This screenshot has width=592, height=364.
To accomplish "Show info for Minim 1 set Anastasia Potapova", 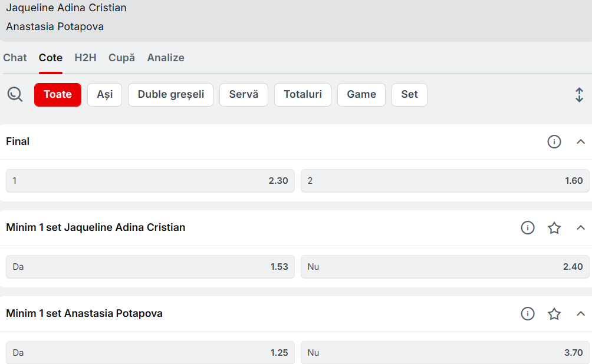I will 528,314.
